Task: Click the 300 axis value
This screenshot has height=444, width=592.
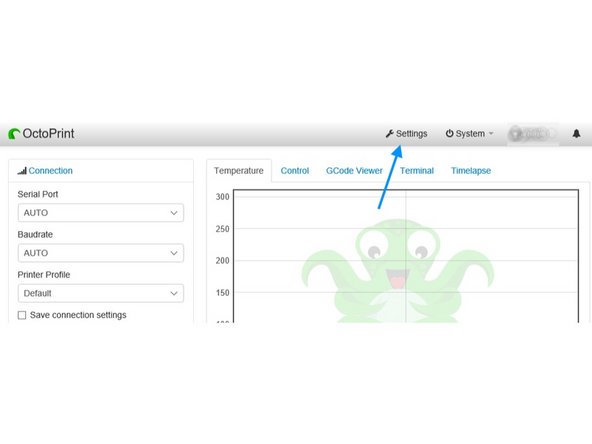Action: pyautogui.click(x=222, y=197)
